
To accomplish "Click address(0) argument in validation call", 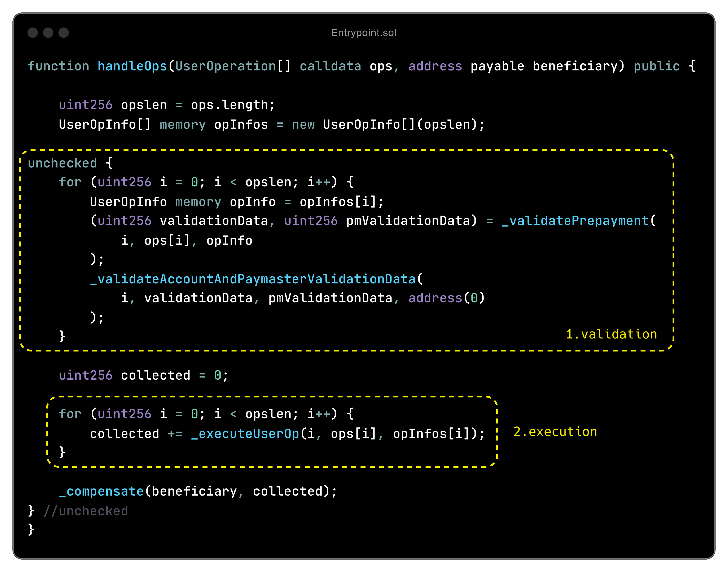I will (447, 298).
